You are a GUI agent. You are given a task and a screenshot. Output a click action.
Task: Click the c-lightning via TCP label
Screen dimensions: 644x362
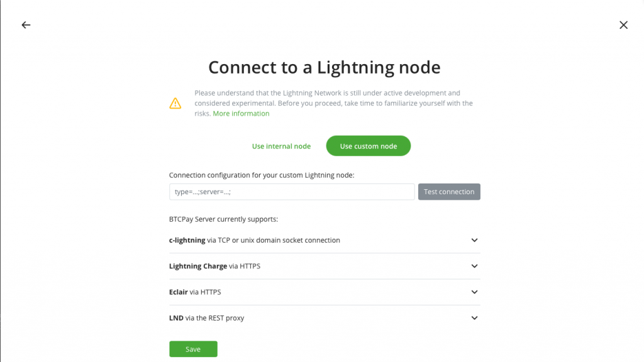(255, 240)
